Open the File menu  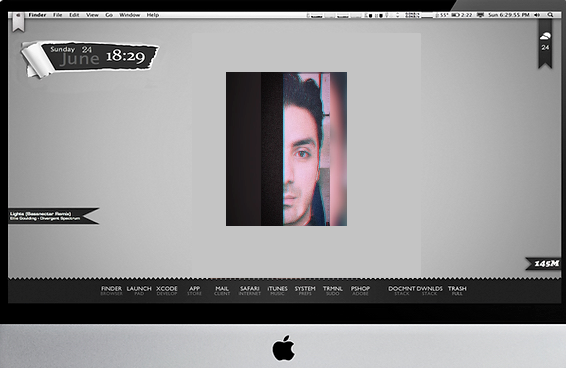pos(57,15)
